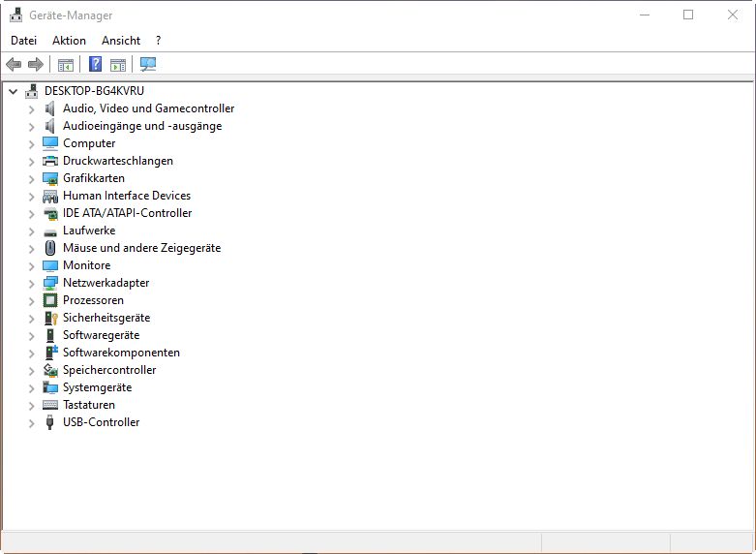Click the speaker icon next to Audioeingänge und -ausgänge
The width and height of the screenshot is (756, 554).
click(x=49, y=126)
